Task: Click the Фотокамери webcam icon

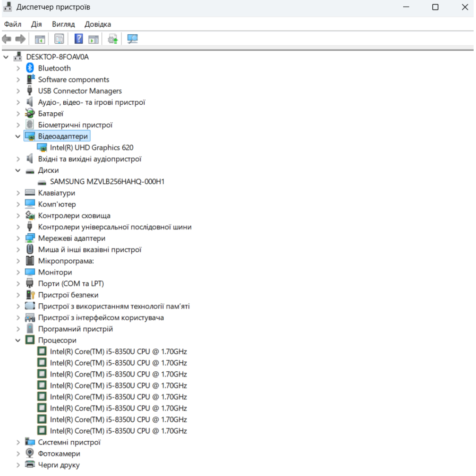Action: pyautogui.click(x=30, y=454)
